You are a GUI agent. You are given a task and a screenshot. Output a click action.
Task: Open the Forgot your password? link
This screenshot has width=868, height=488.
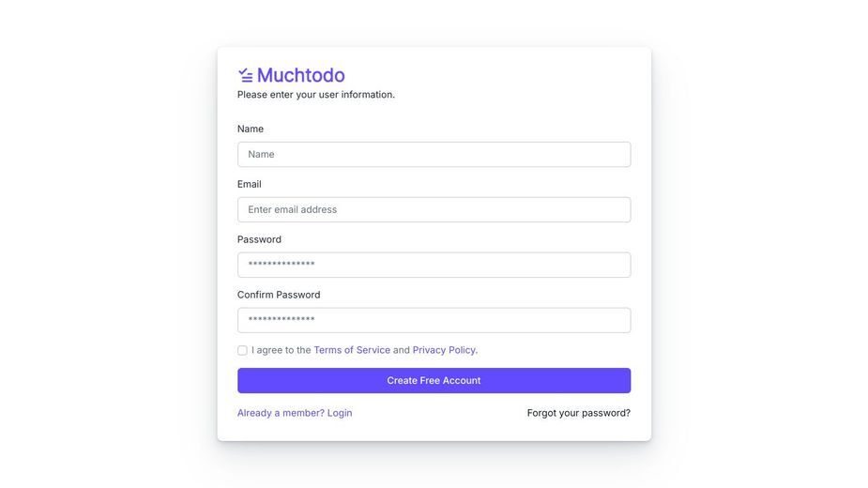click(x=578, y=413)
